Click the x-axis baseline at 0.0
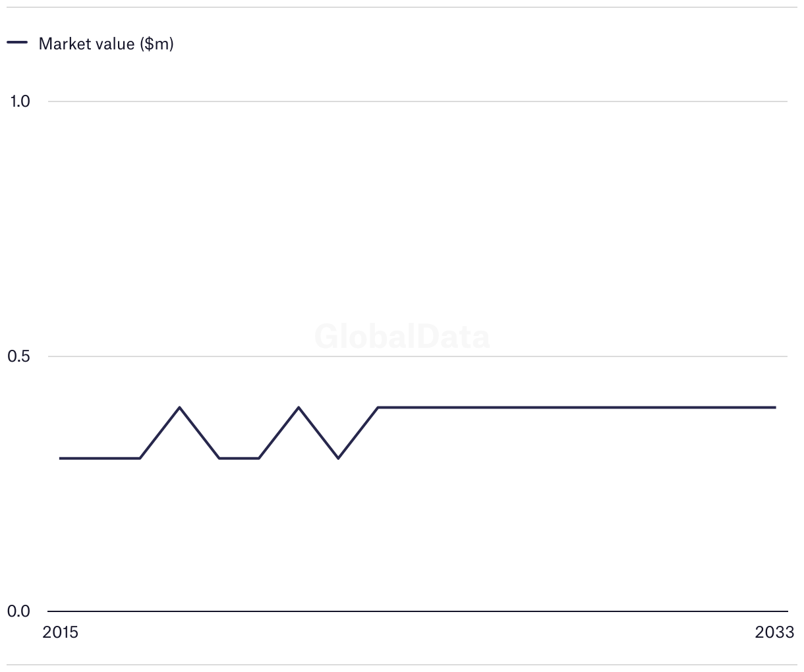Image resolution: width=804 pixels, height=672 pixels. [418, 611]
